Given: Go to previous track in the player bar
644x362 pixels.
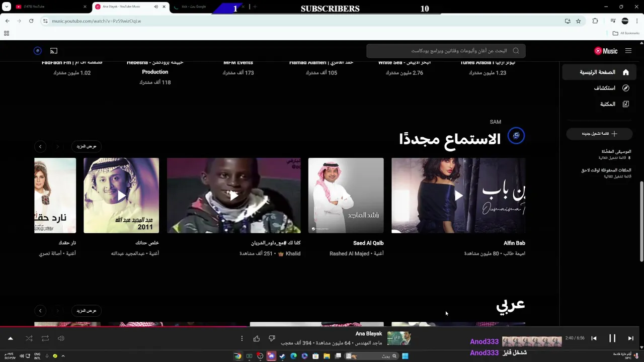Looking at the screenshot, I should pos(594,338).
